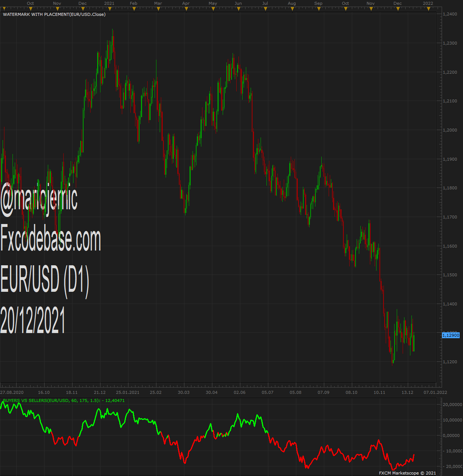The image size is (463, 476).
Task: Click the 16.10 date axis label
Action: pos(44,392)
